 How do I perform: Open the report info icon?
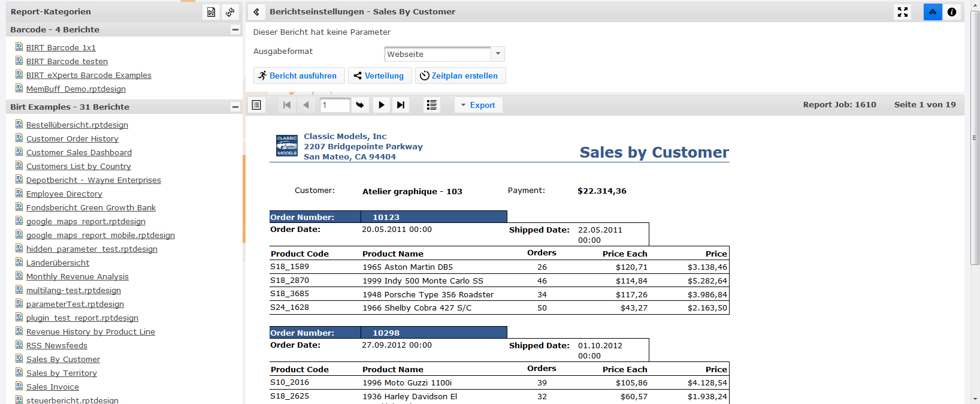point(952,12)
